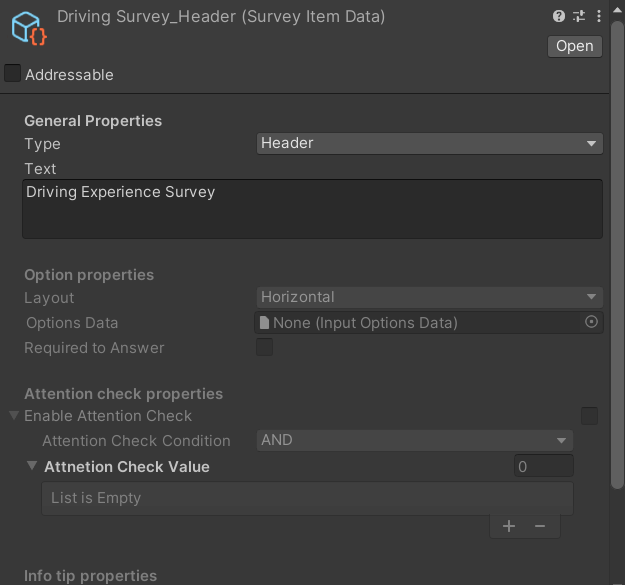Click the Info tip properties heading

pos(90,575)
